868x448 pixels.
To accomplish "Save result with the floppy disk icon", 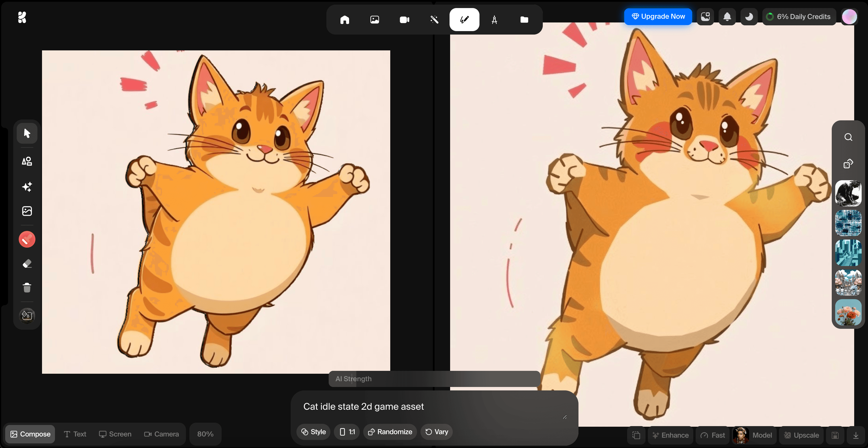I will (x=835, y=435).
